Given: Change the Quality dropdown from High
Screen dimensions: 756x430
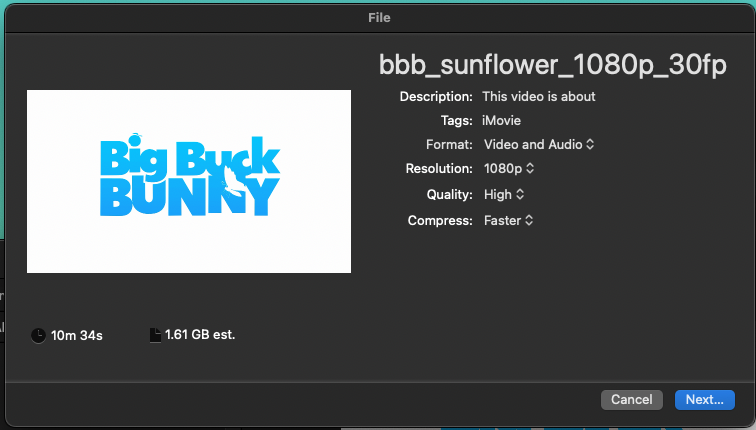Looking at the screenshot, I should tap(504, 194).
